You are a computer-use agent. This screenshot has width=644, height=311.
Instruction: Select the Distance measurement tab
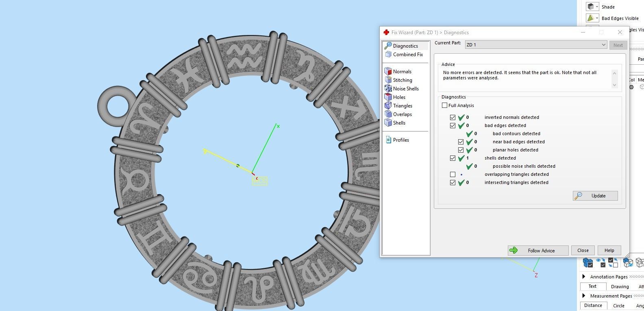point(593,305)
